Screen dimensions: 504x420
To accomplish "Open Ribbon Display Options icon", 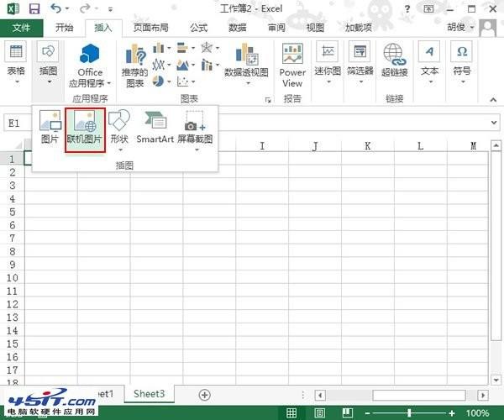I will 428,8.
